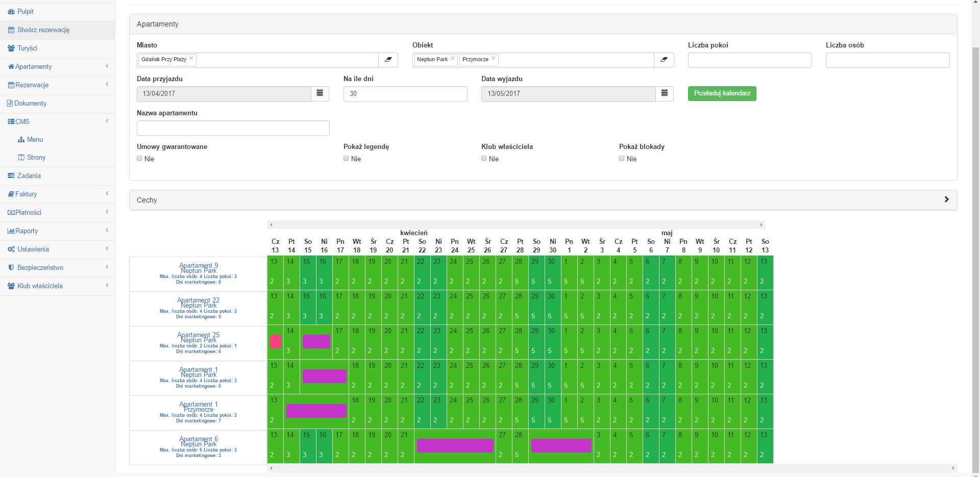
Task: Clear the Miasto field with eraser icon
Action: pyautogui.click(x=388, y=60)
